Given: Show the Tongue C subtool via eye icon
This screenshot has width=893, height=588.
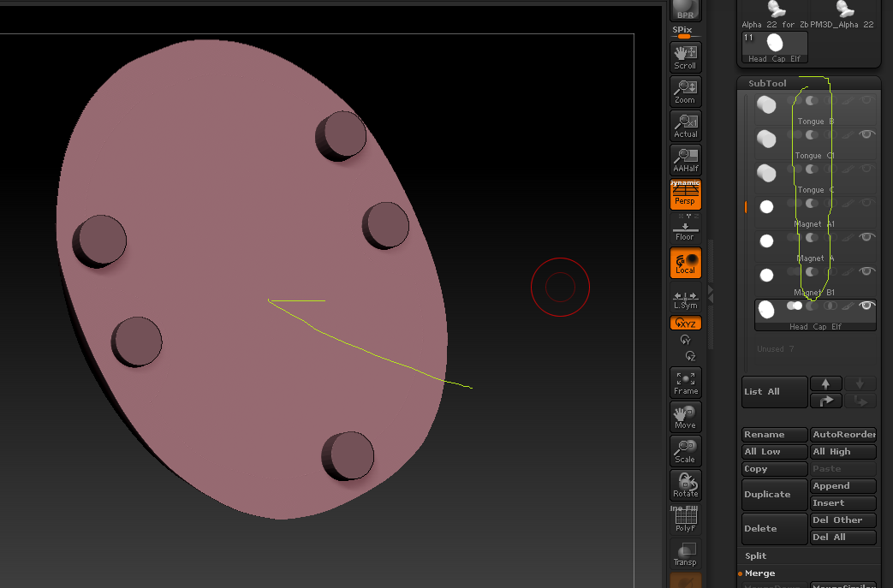Looking at the screenshot, I should [866, 169].
